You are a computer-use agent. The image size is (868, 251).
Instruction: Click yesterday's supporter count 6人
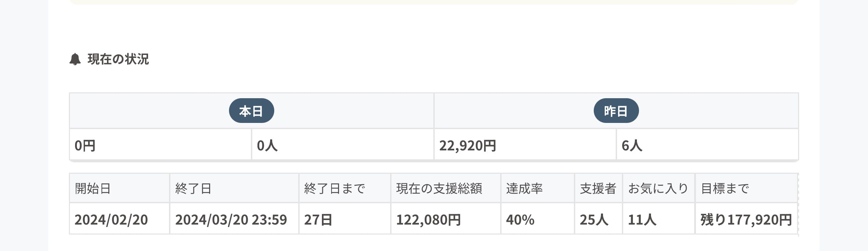[x=632, y=146]
